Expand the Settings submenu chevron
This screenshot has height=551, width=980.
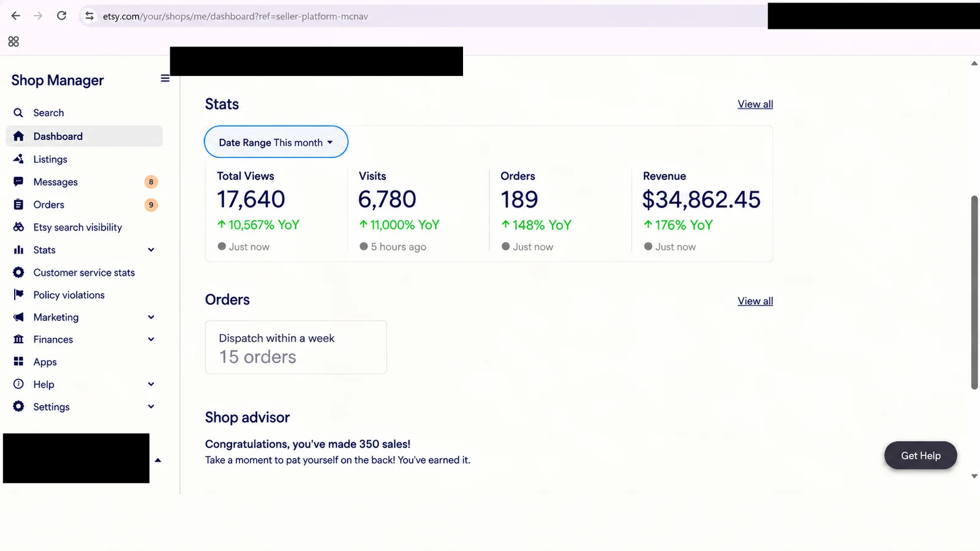[151, 407]
